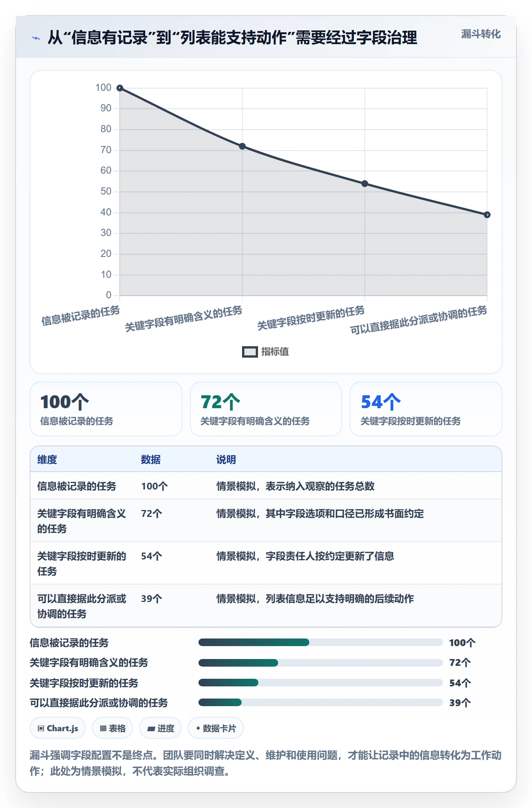Select table cell 信息被记录的任务

77,486
